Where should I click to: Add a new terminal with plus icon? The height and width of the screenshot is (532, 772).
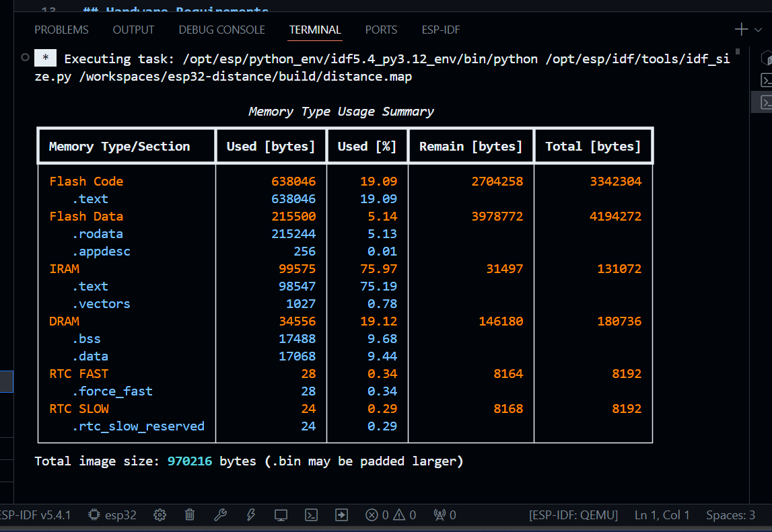click(741, 30)
